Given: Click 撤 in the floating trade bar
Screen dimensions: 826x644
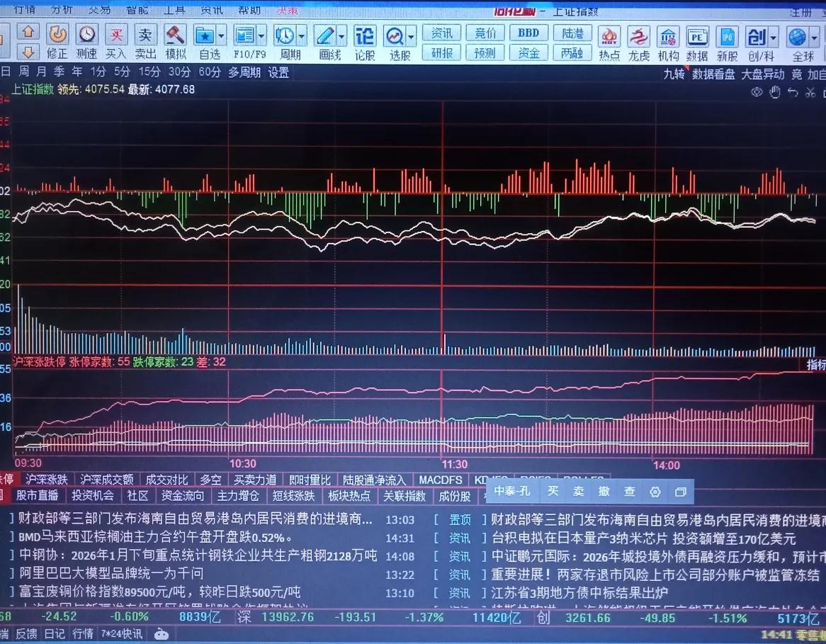Looking at the screenshot, I should 604,491.
